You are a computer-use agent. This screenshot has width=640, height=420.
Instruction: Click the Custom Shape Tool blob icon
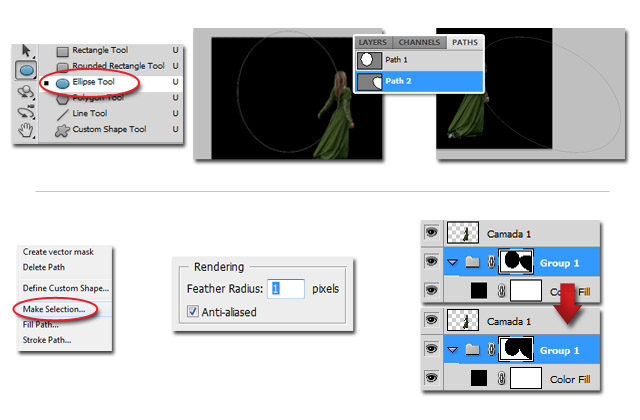pos(62,131)
